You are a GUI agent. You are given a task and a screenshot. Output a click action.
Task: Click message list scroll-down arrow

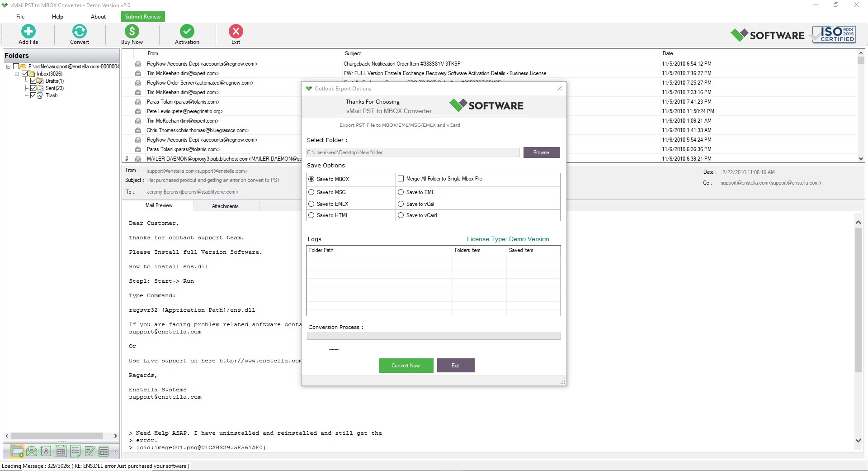[861, 159]
